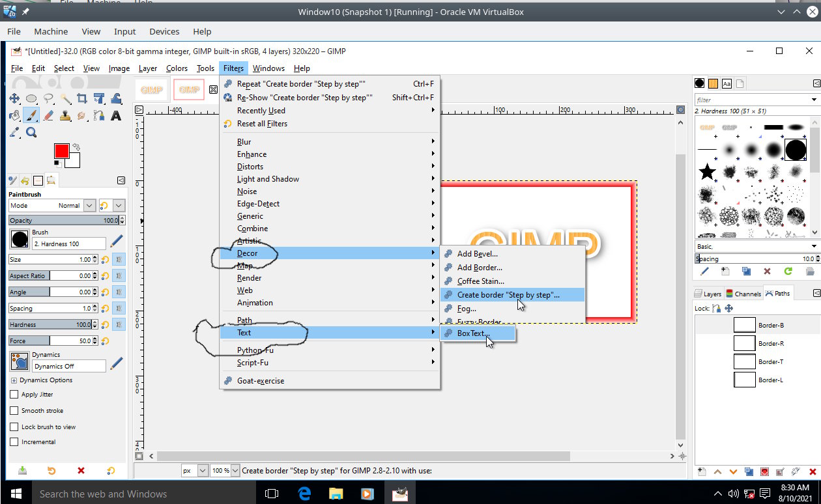This screenshot has width=821, height=504.
Task: Delete the brush with red X in brushes panel
Action: (x=767, y=271)
